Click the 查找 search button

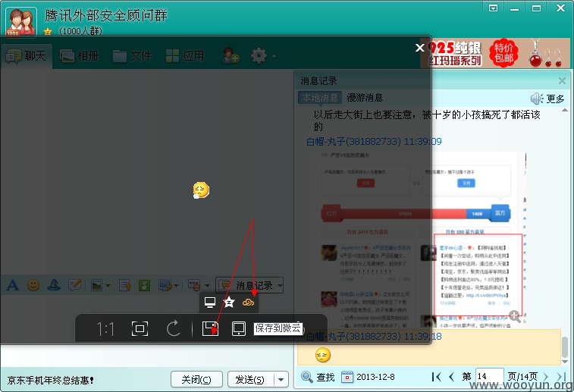(318, 377)
